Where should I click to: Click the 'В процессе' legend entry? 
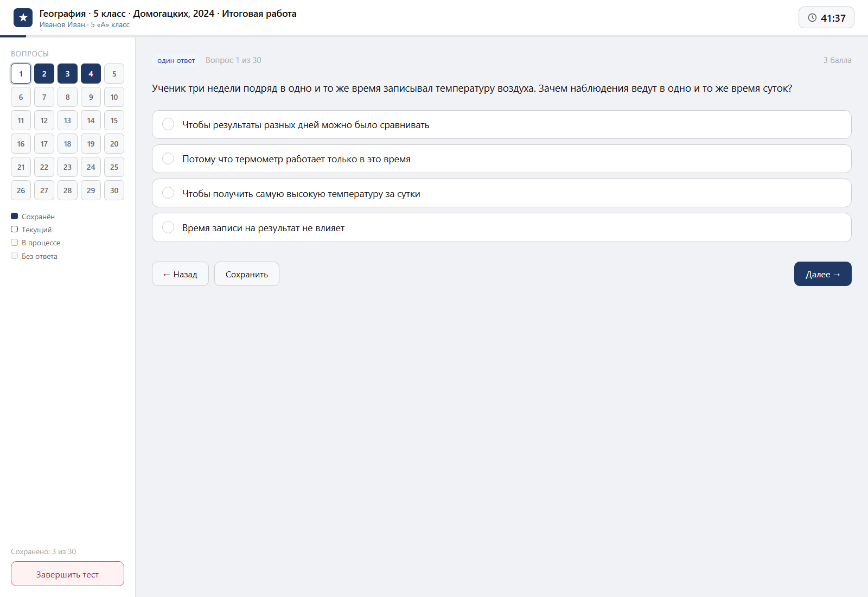pos(35,243)
